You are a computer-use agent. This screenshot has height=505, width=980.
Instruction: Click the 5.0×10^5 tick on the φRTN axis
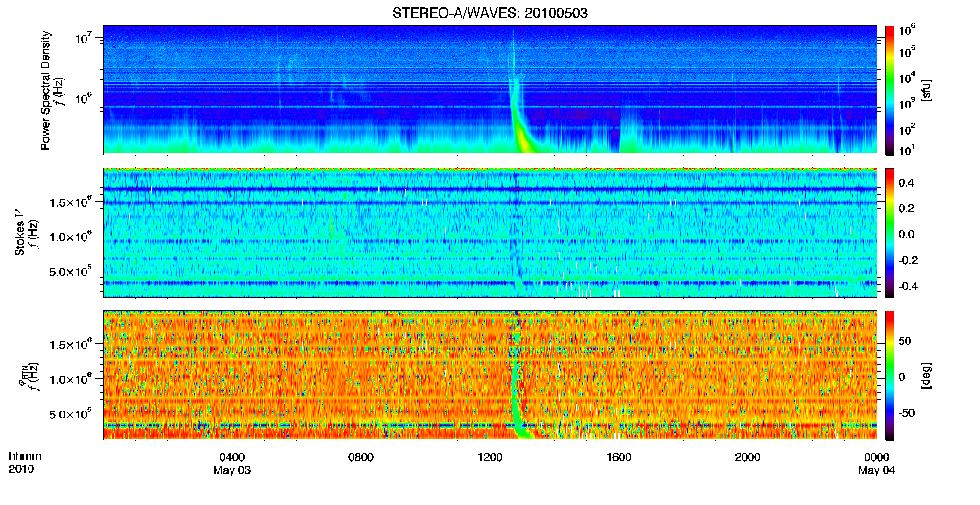(71, 414)
